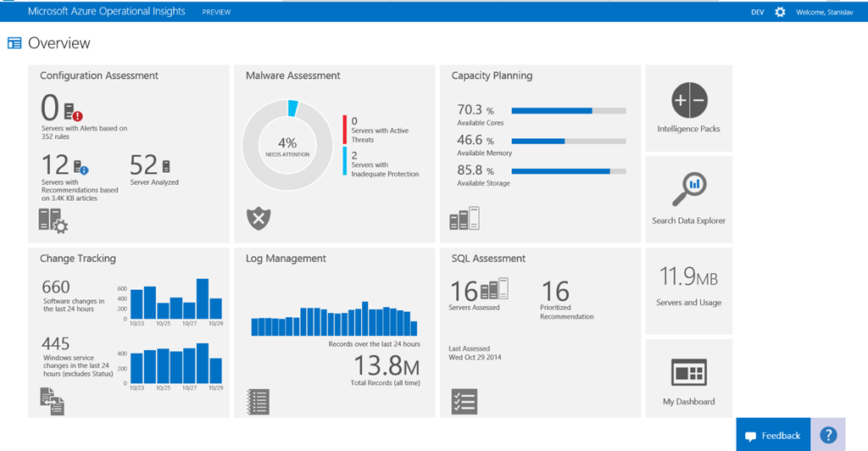Click the Capacity Planning servers icon
Viewport: 868px width, 451px height.
(x=465, y=219)
